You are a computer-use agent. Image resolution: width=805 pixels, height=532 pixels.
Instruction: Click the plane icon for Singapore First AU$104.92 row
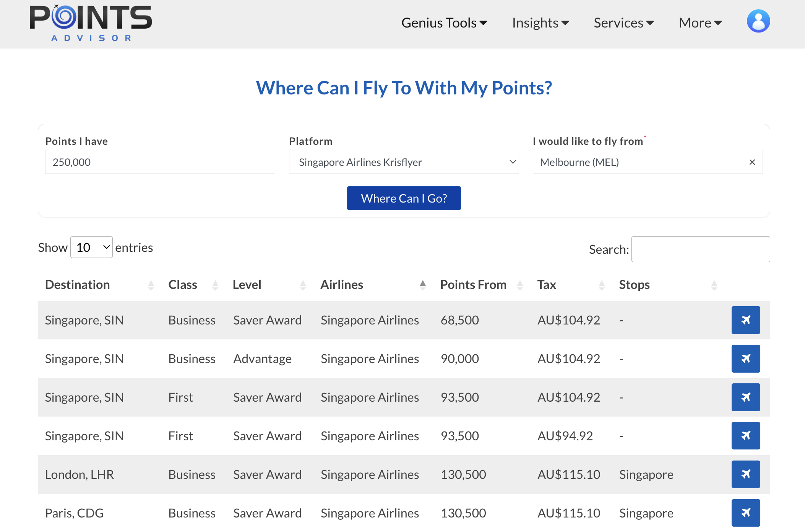[745, 397]
